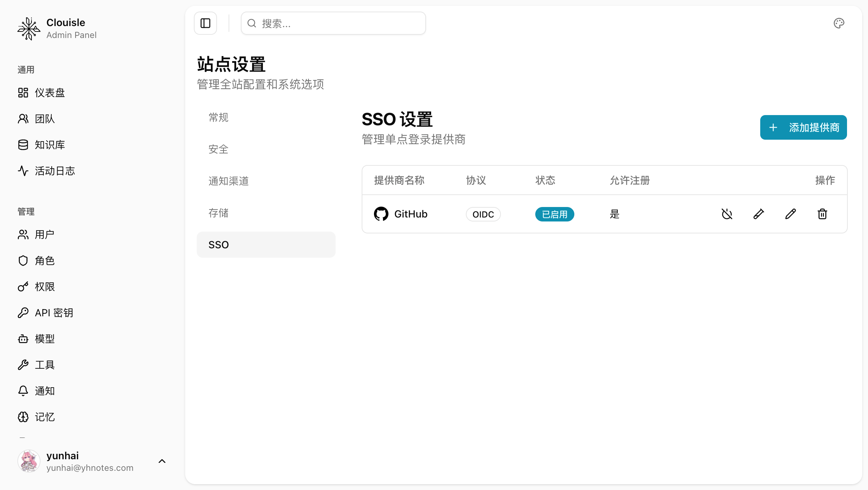Switch to the 通知渠道 settings tab
This screenshot has height=490, width=868.
tap(228, 181)
